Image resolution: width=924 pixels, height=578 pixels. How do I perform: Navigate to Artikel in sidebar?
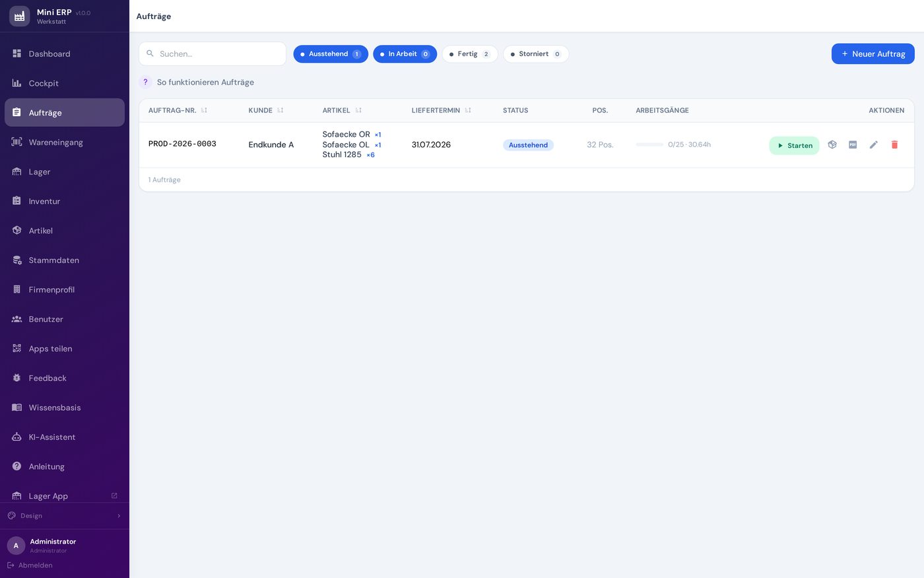(65, 231)
